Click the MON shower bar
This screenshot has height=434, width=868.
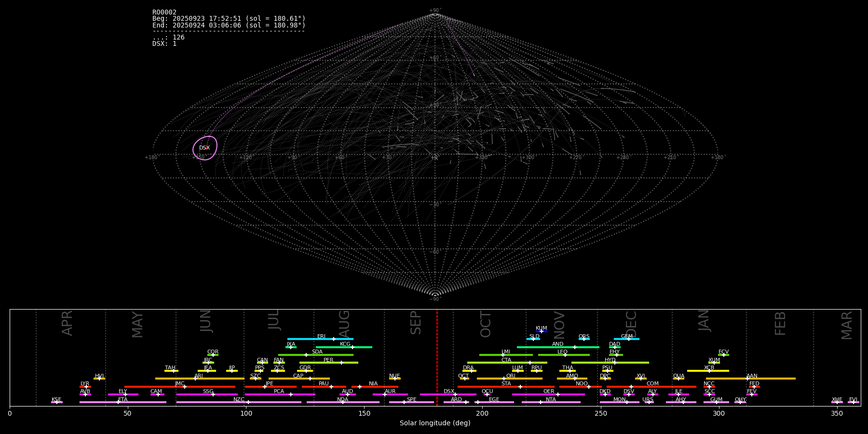pyautogui.click(x=620, y=402)
